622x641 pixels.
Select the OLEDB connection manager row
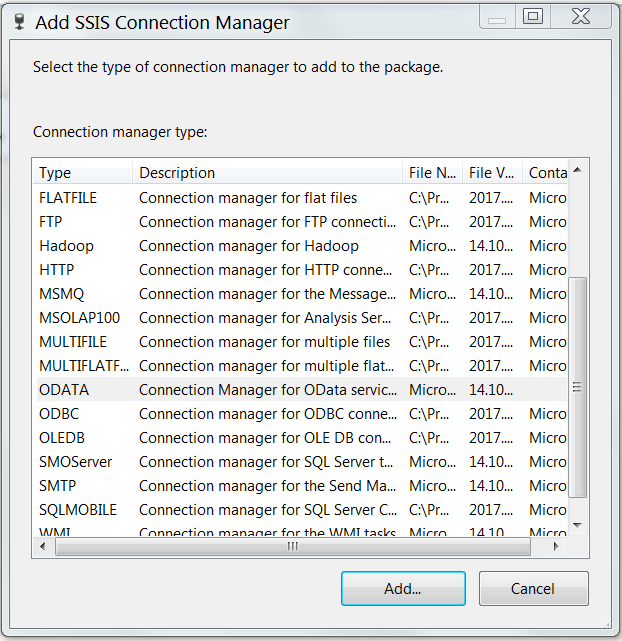63,438
